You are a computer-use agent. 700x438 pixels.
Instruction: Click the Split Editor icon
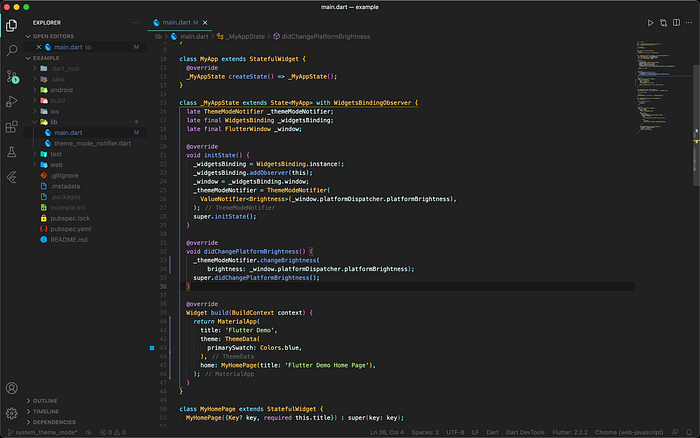tap(676, 23)
